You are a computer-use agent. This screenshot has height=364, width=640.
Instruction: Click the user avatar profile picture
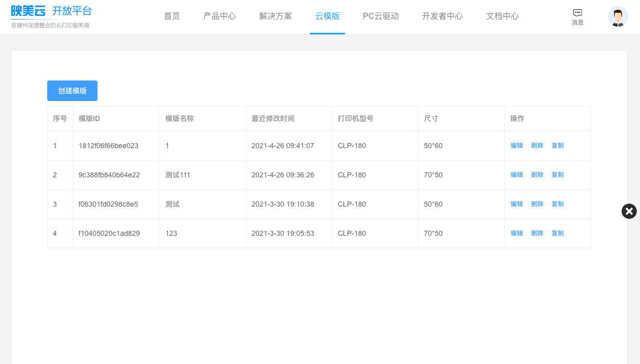pyautogui.click(x=617, y=17)
